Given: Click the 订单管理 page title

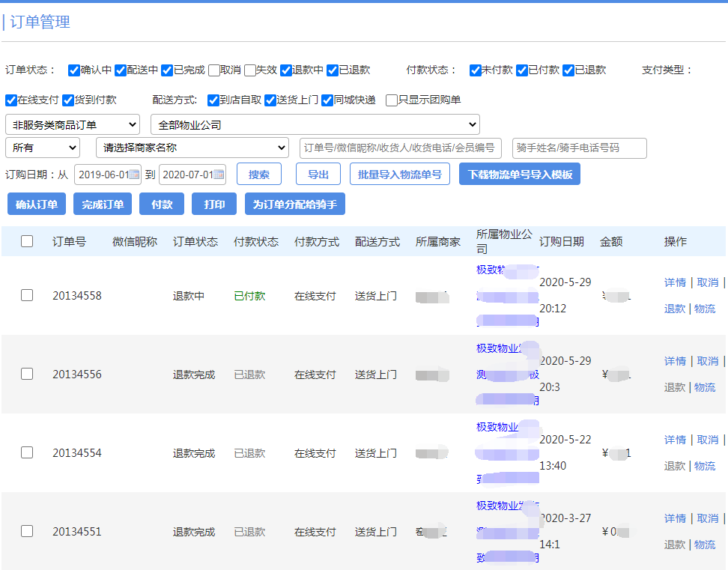Looking at the screenshot, I should click(40, 22).
